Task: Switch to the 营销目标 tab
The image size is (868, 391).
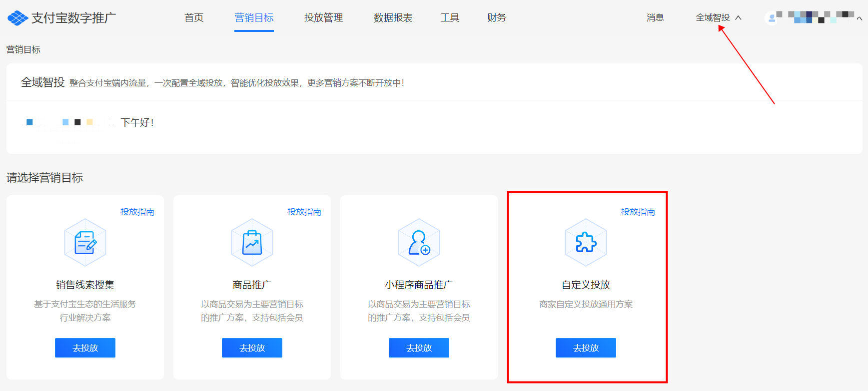Action: click(x=254, y=18)
